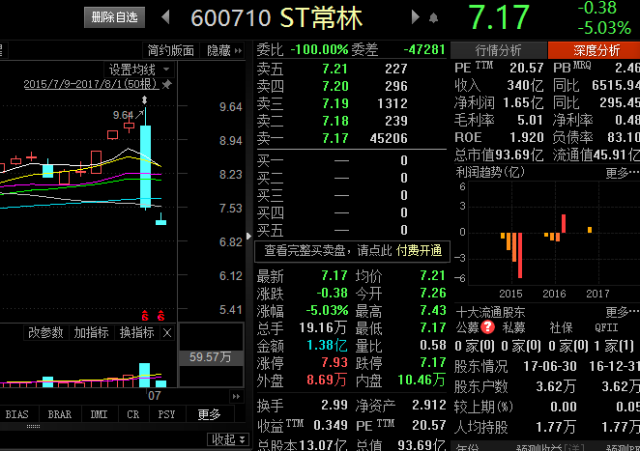Click the red help question mark beside 公募
The width and height of the screenshot is (640, 451).
point(488,327)
